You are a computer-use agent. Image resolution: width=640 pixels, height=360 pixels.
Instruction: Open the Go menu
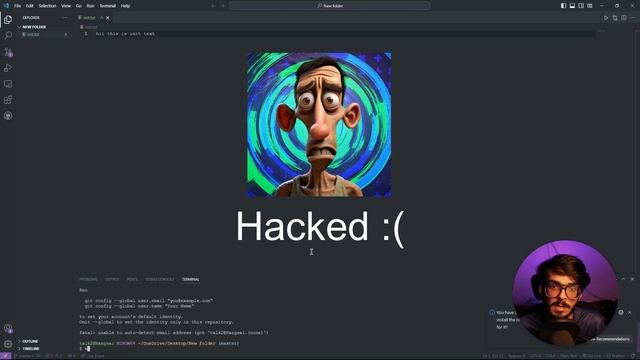78,6
